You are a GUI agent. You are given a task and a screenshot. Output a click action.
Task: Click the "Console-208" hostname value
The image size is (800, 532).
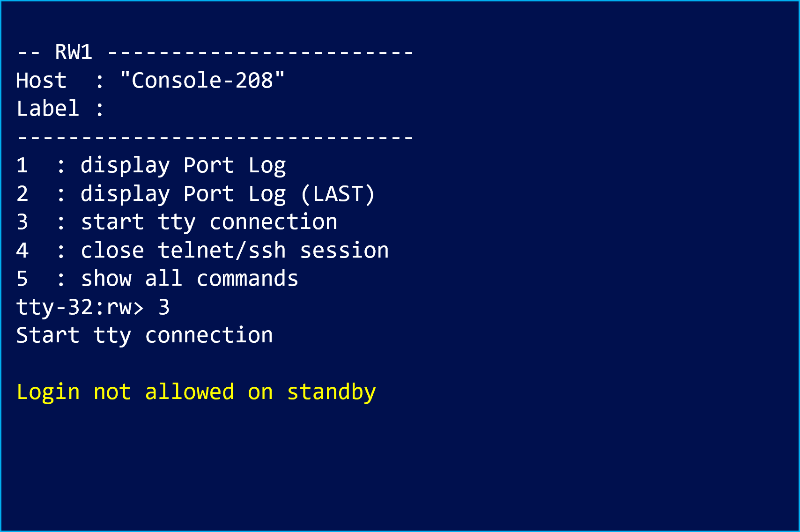pos(202,81)
